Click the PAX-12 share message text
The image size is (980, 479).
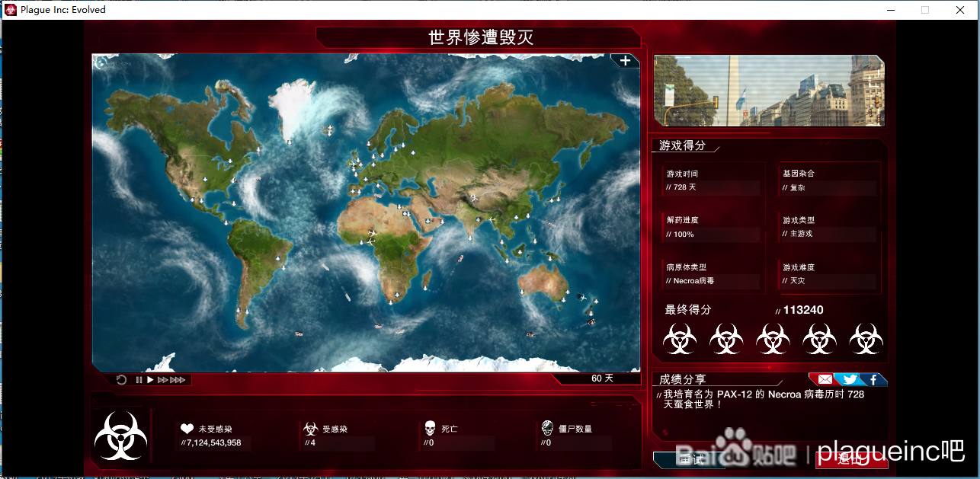pyautogui.click(x=764, y=399)
